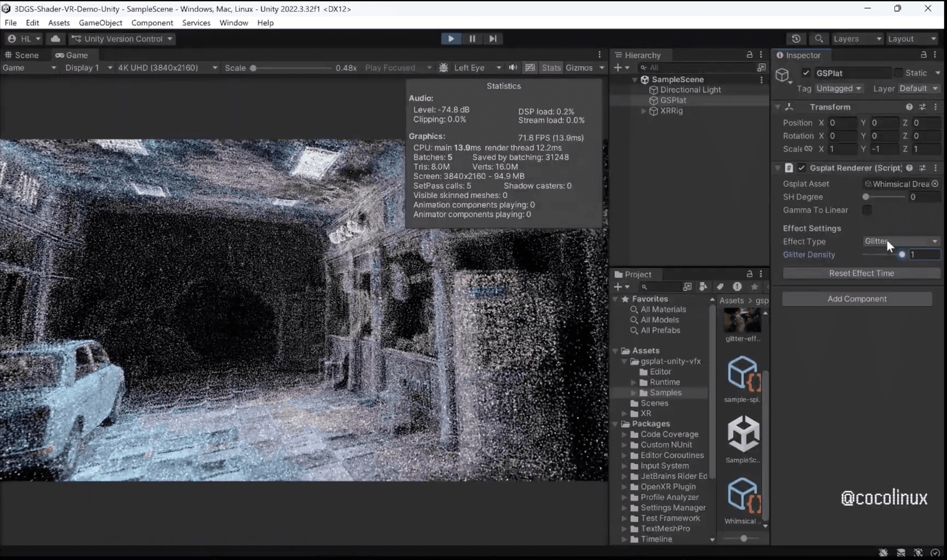947x560 pixels.
Task: Mute audio in the Game view toolbar
Action: coord(512,68)
